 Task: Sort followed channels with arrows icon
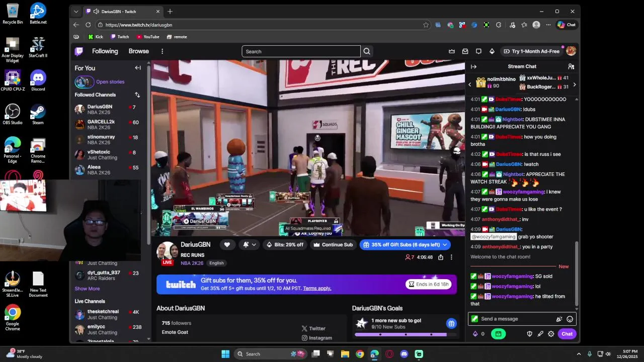[x=137, y=95]
